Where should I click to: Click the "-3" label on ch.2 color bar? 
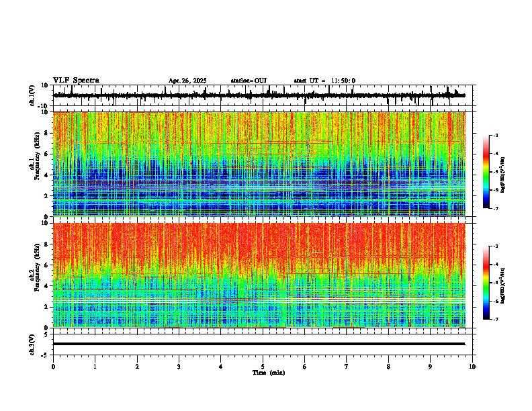click(x=495, y=246)
